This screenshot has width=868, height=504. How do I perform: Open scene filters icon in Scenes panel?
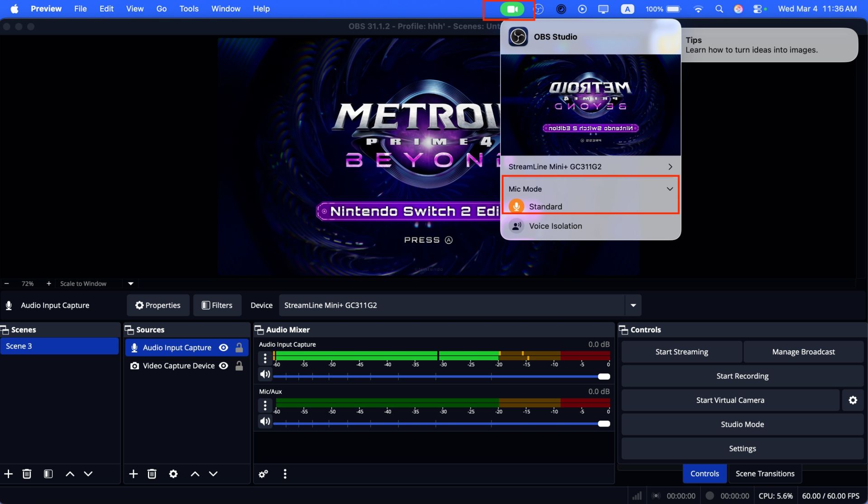pyautogui.click(x=48, y=474)
